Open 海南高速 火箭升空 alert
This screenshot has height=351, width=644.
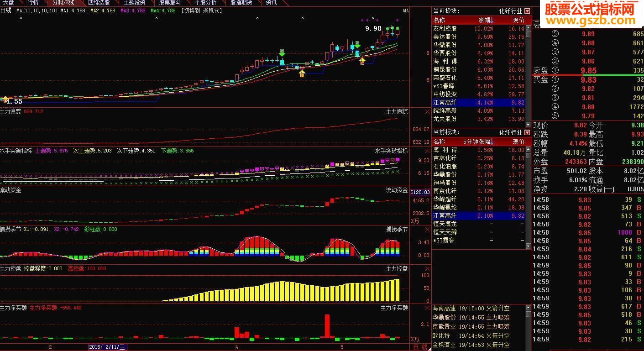pyautogui.click(x=471, y=309)
